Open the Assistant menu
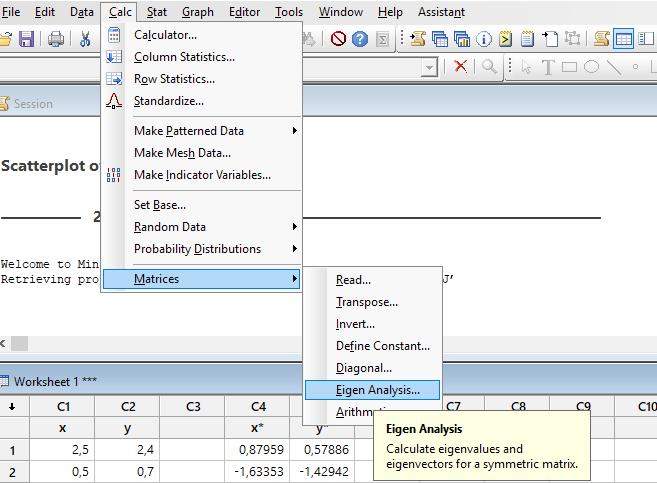The height and width of the screenshot is (483, 657). (x=441, y=12)
